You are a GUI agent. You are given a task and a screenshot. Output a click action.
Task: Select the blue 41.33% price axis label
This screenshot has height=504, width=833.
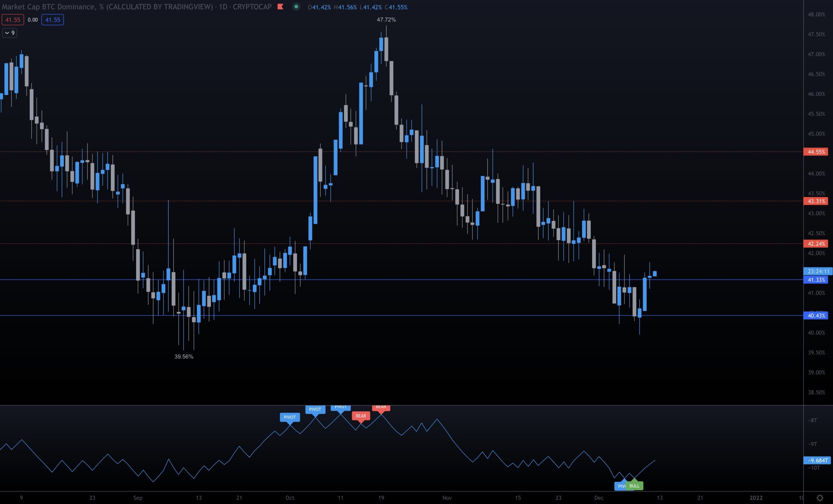click(816, 280)
